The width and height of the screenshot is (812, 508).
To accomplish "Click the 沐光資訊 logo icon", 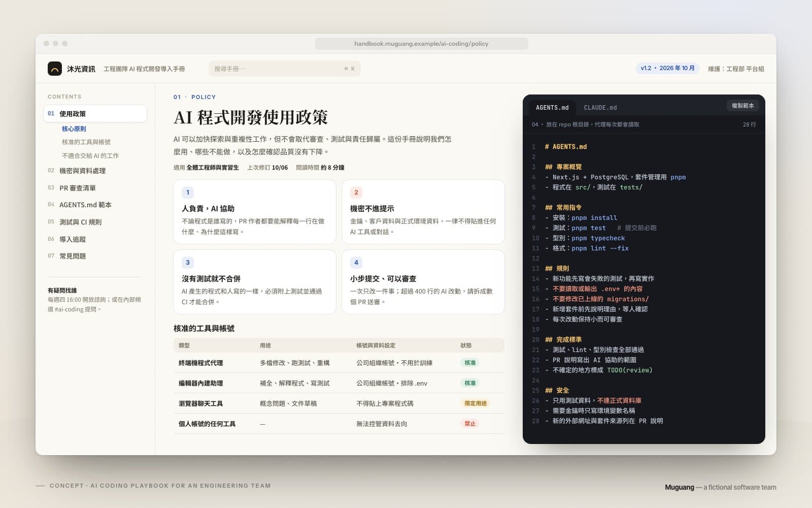I will (55, 69).
